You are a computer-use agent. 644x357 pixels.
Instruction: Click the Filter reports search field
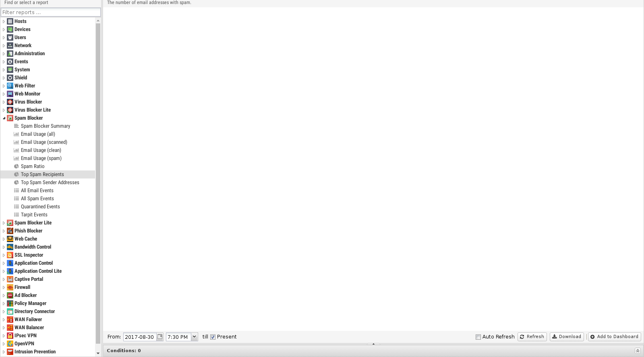pos(50,12)
